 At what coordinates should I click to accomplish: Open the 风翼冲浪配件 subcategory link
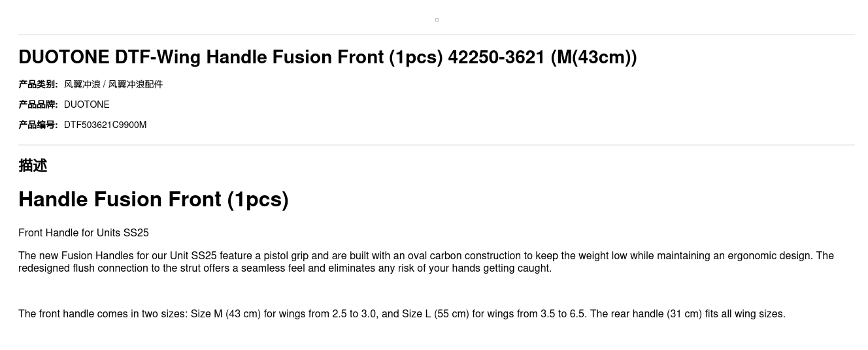tap(135, 84)
